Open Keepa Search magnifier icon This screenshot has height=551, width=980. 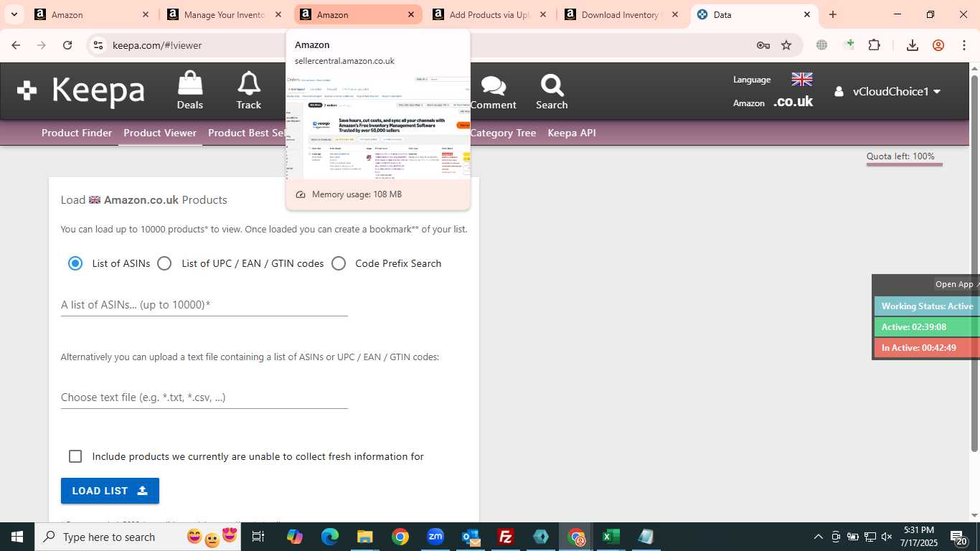point(552,90)
